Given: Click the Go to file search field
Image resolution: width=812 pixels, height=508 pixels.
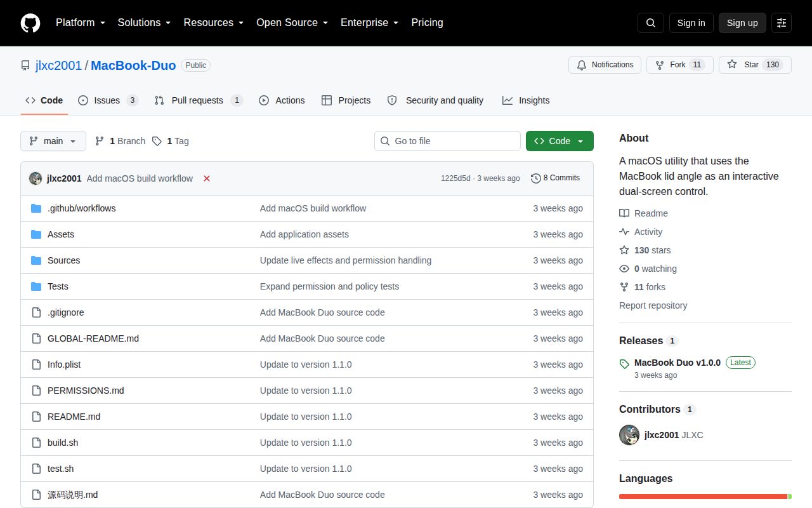Looking at the screenshot, I should click(x=447, y=141).
